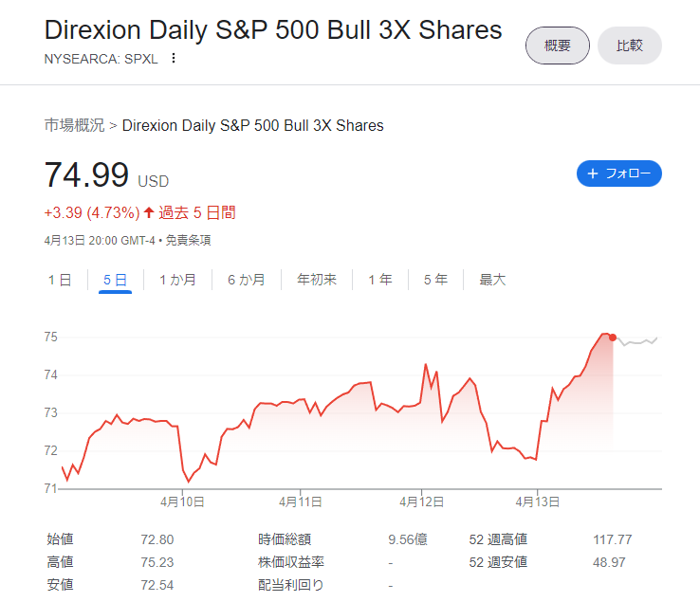Viewport: 700px width, 602px height.
Task: Open the three-dot menu beside NYSEARCA: SPXL
Action: pos(174,59)
